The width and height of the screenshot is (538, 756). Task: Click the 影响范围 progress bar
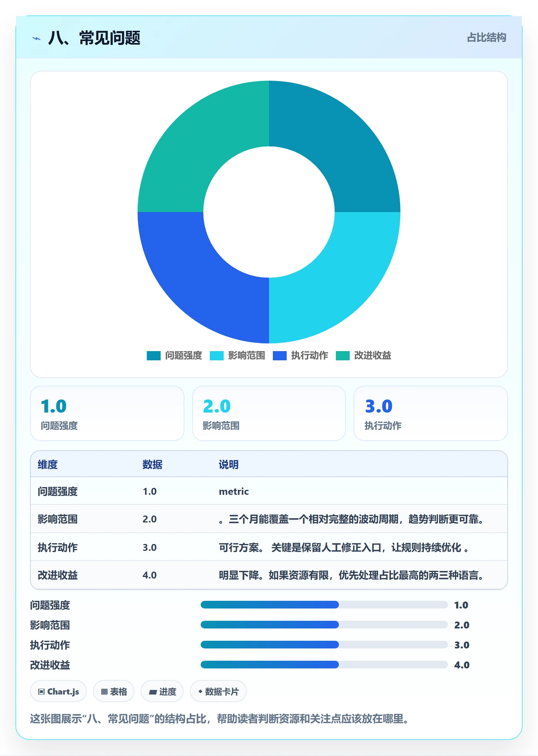pyautogui.click(x=324, y=625)
